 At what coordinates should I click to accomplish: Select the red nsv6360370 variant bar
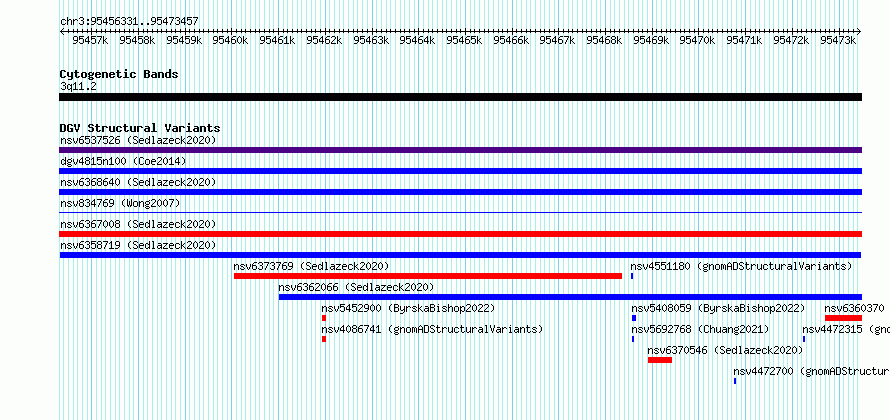(843, 318)
